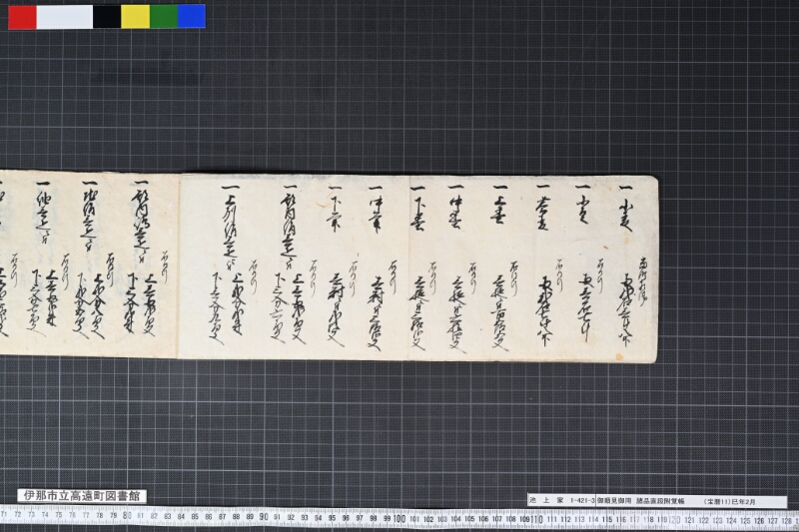This screenshot has height=532, width=799.
Task: Click the 115 mark on the ruler
Action: point(607,520)
